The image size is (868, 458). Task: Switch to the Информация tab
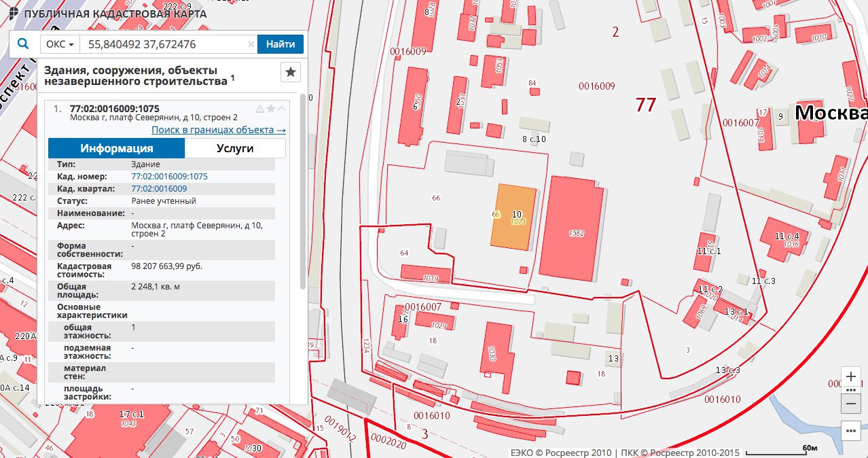click(x=117, y=148)
